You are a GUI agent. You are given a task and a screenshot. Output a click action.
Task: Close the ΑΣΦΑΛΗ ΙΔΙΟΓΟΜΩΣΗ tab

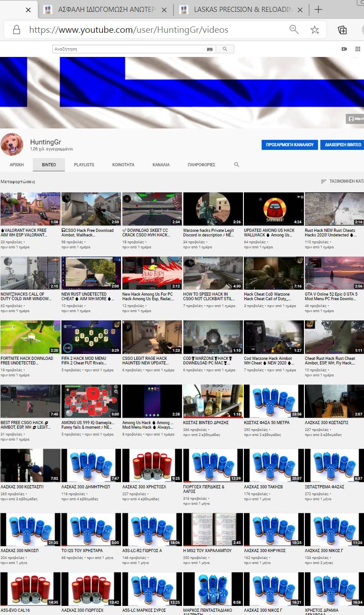coord(164,10)
